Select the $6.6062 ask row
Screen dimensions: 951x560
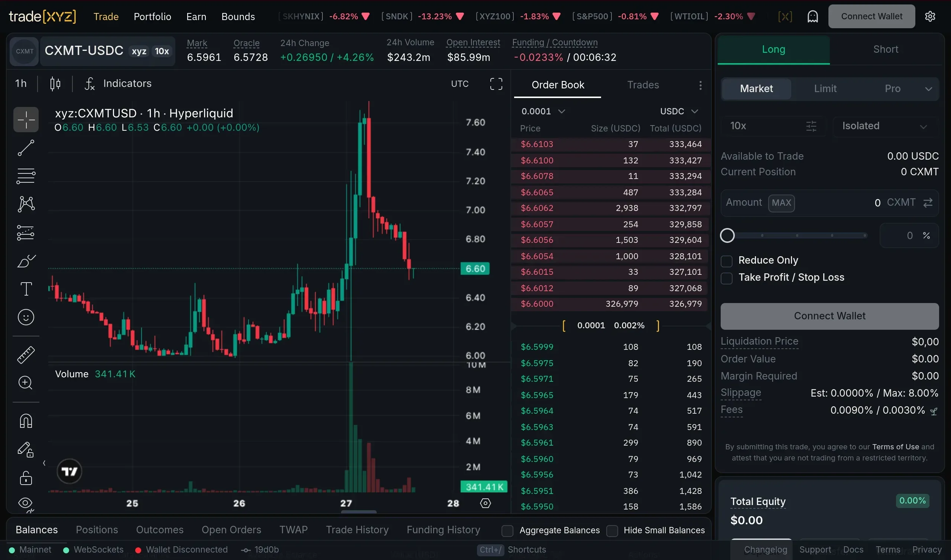pyautogui.click(x=611, y=208)
